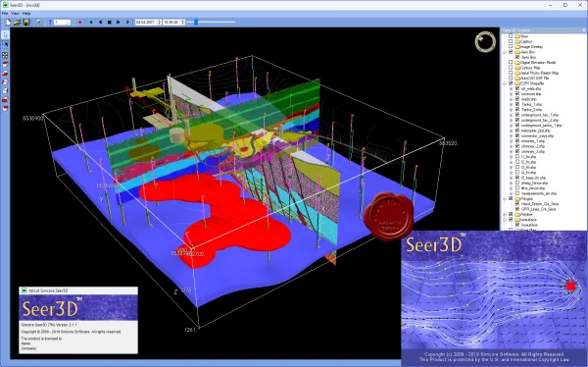This screenshot has width=588, height=367.
Task: Click the date field spinner arrows
Action: pyautogui.click(x=160, y=23)
